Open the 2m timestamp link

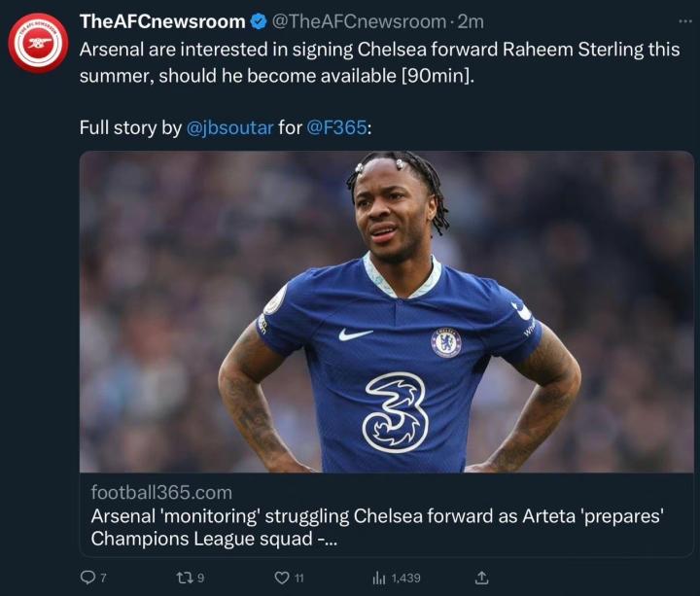[x=471, y=21]
